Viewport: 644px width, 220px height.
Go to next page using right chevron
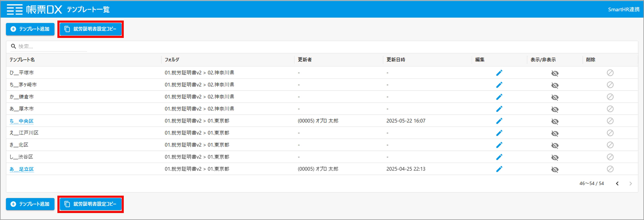(631, 184)
